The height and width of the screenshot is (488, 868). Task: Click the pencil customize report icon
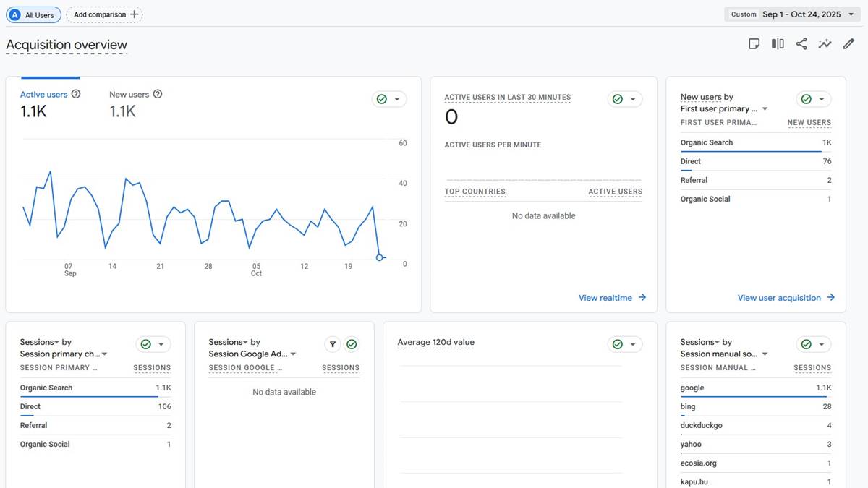[x=848, y=44]
